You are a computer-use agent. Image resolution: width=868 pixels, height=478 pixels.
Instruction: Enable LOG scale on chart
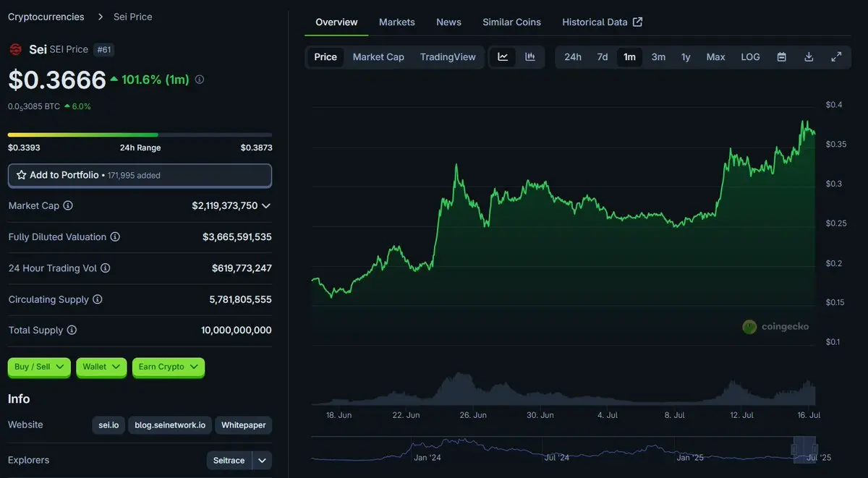(x=751, y=57)
